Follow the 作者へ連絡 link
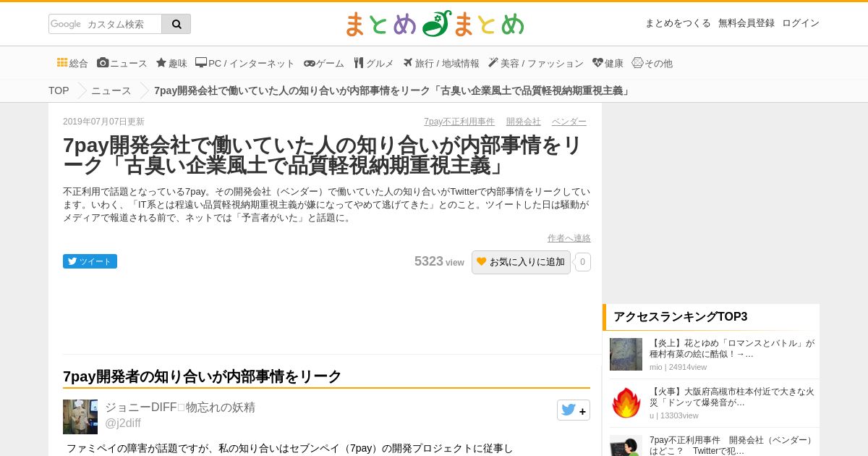Screen dimensions: 868x456 (569, 238)
